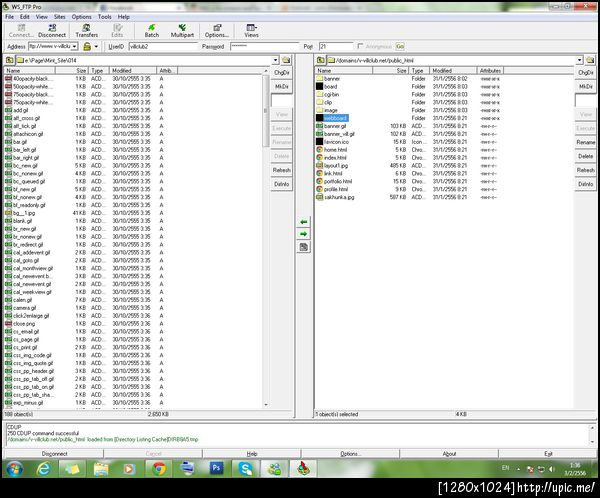
Task: Click remote pane Rename button
Action: (585, 142)
